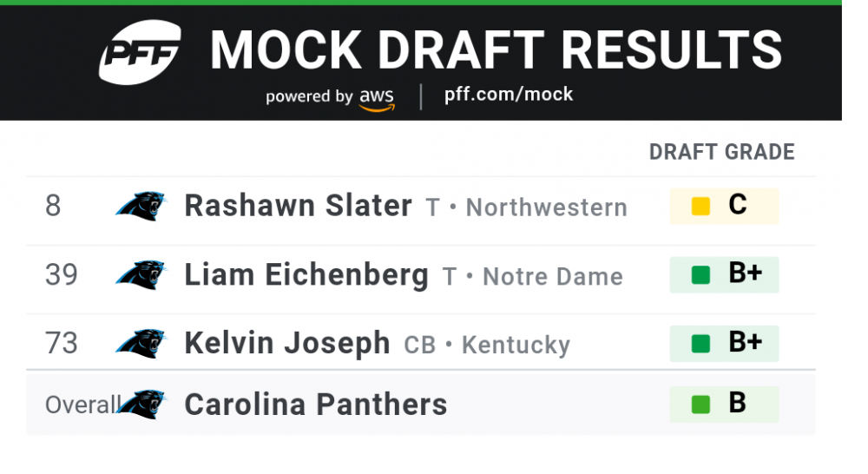Click yellow square in C grade badge
The image size is (868, 474).
coord(700,207)
